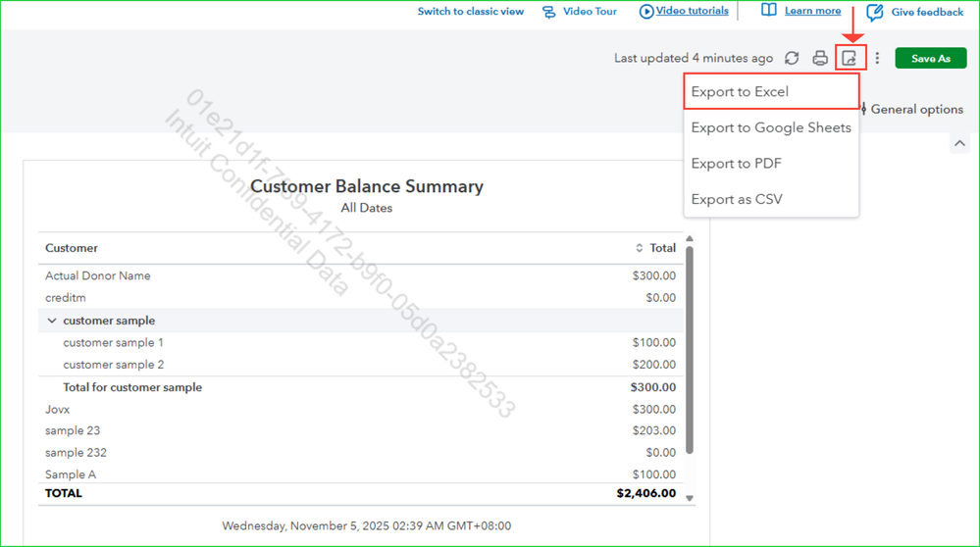Click the $300.00 amount for Jovx

pyautogui.click(x=653, y=409)
